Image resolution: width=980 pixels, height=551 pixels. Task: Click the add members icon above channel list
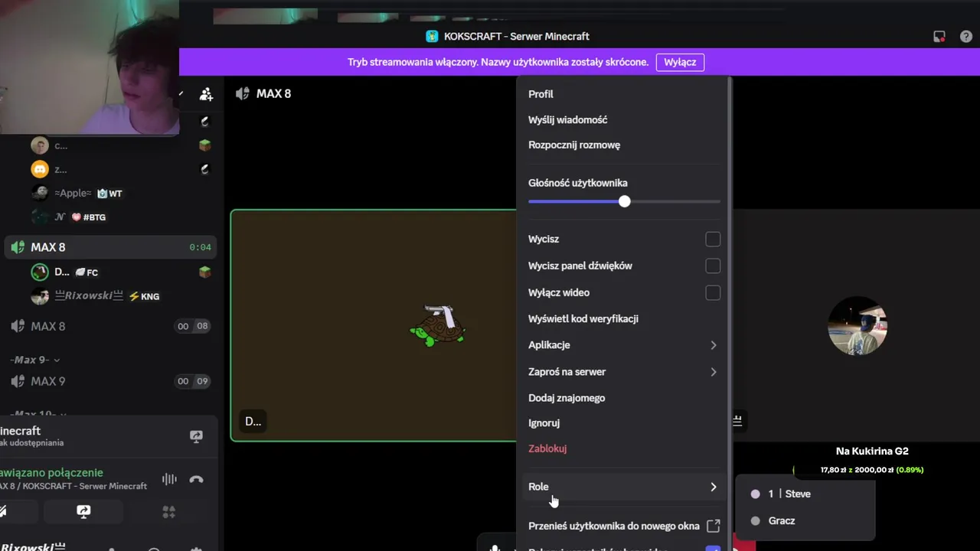pyautogui.click(x=206, y=94)
